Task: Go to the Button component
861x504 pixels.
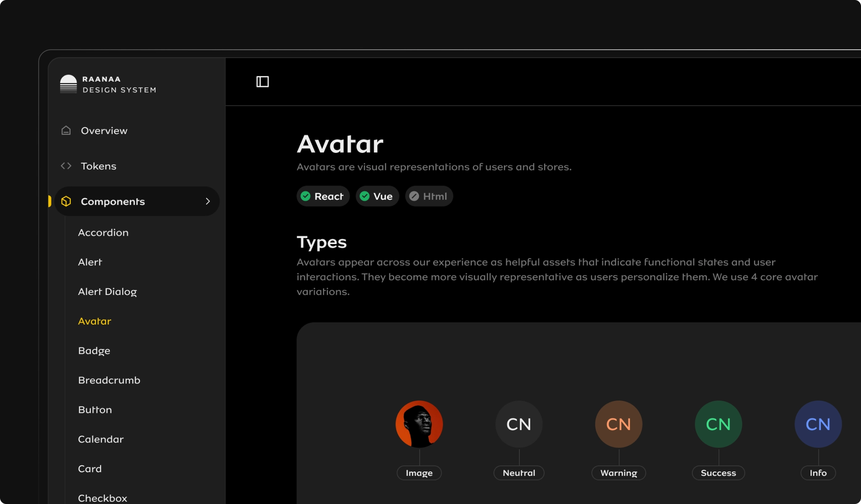Action: tap(95, 409)
